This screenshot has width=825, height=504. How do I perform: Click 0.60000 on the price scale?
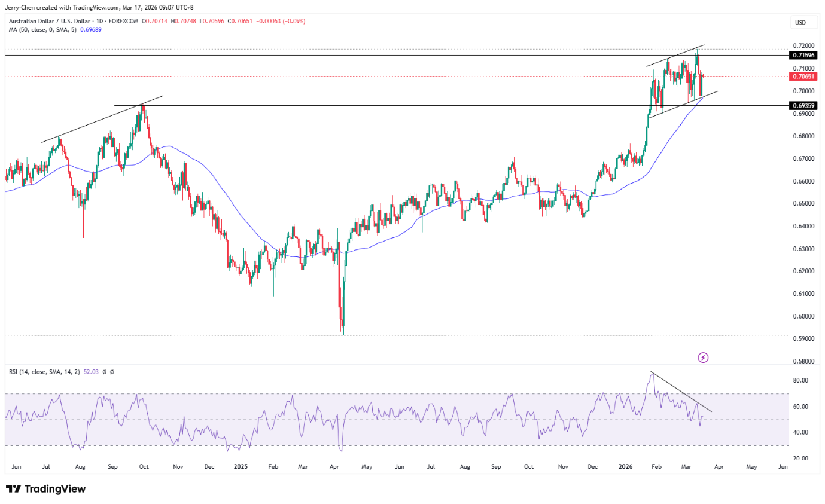tap(803, 316)
